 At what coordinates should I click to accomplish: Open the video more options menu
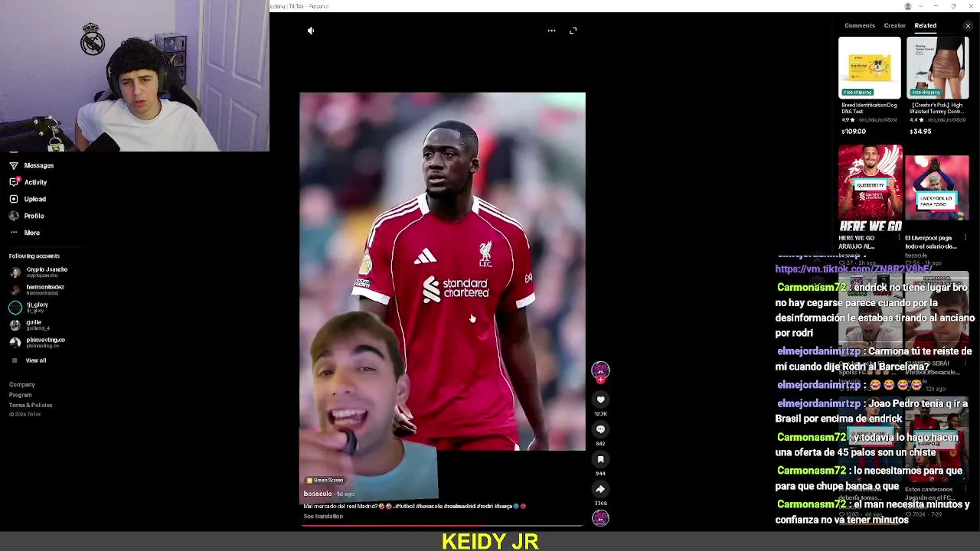pos(551,31)
